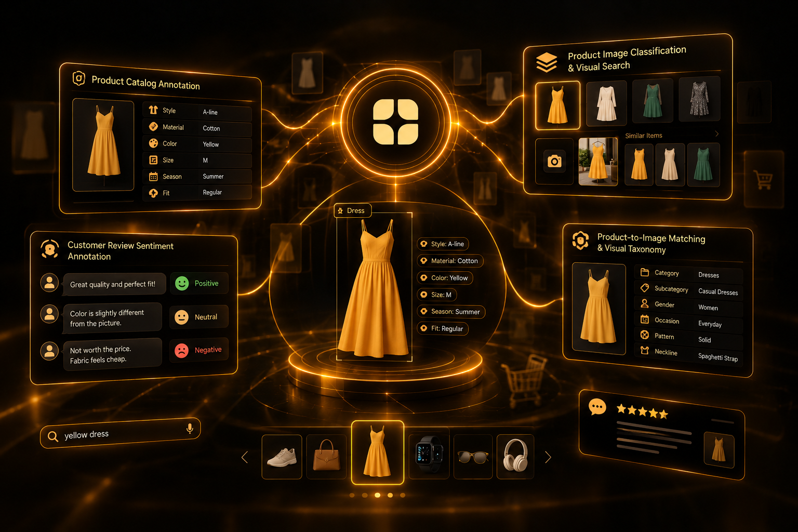The width and height of the screenshot is (798, 532).
Task: Click the Material: Cotton tag
Action: tap(450, 261)
